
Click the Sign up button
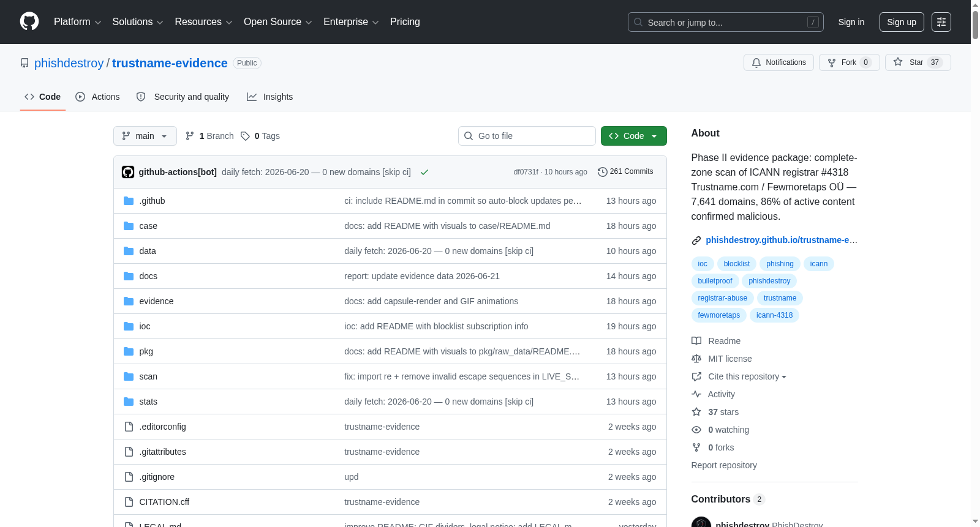pos(902,22)
